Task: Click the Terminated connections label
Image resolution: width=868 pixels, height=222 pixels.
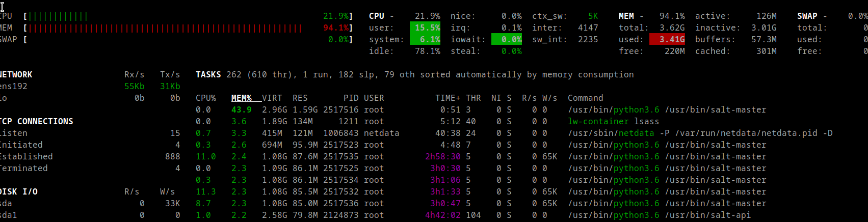Action: click(x=24, y=169)
